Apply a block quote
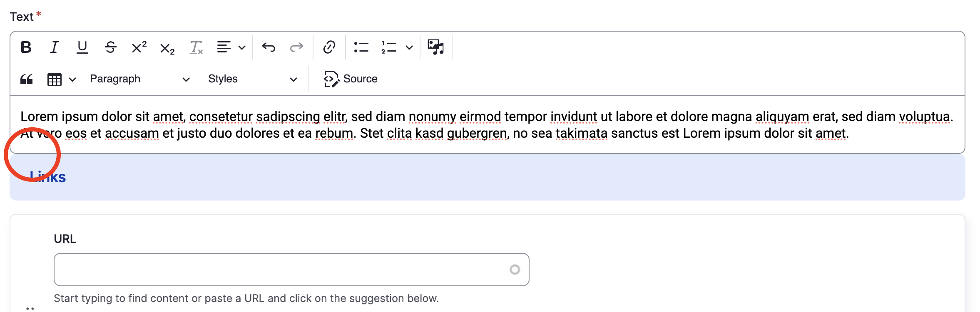Image resolution: width=980 pixels, height=312 pixels. (x=26, y=79)
